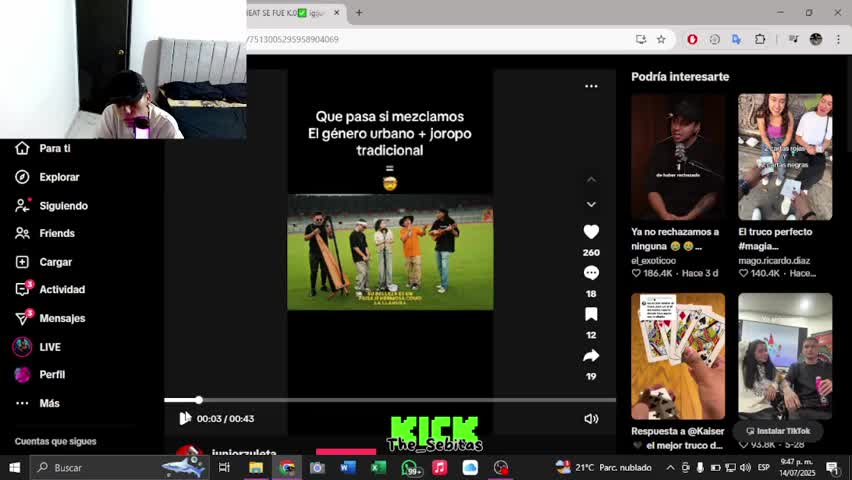Open video three-dot options menu
Image resolution: width=852 pixels, height=480 pixels.
coord(591,86)
